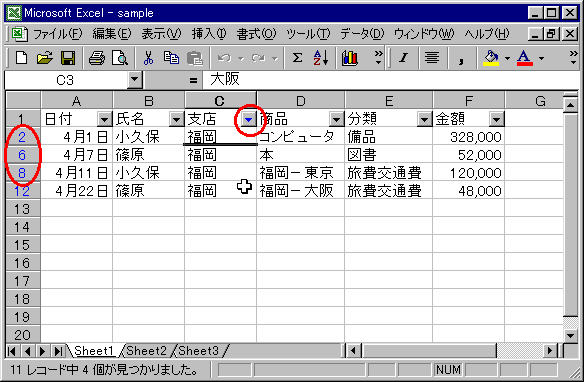Click the Open folder icon
584x382 pixels.
coord(45,58)
